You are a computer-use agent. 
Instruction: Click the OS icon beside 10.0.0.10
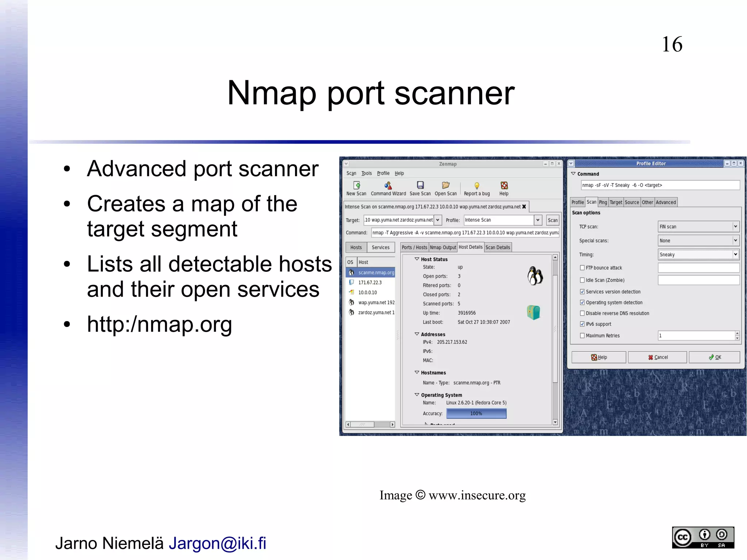(x=351, y=292)
